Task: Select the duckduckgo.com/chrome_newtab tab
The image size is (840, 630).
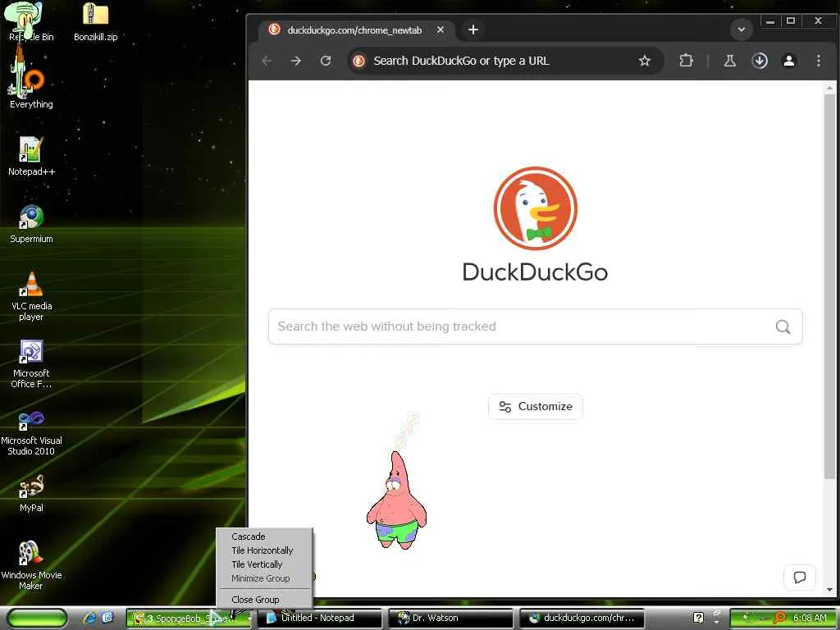Action: (x=356, y=30)
